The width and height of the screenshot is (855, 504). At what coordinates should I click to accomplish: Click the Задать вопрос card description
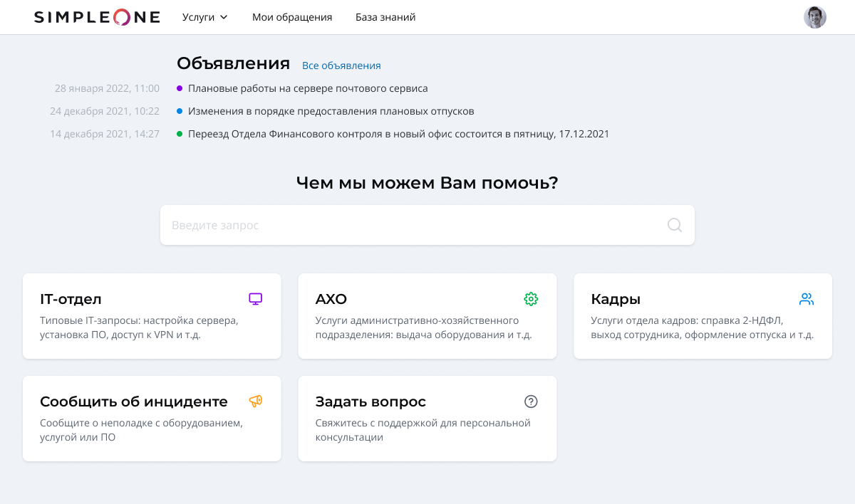tap(423, 430)
